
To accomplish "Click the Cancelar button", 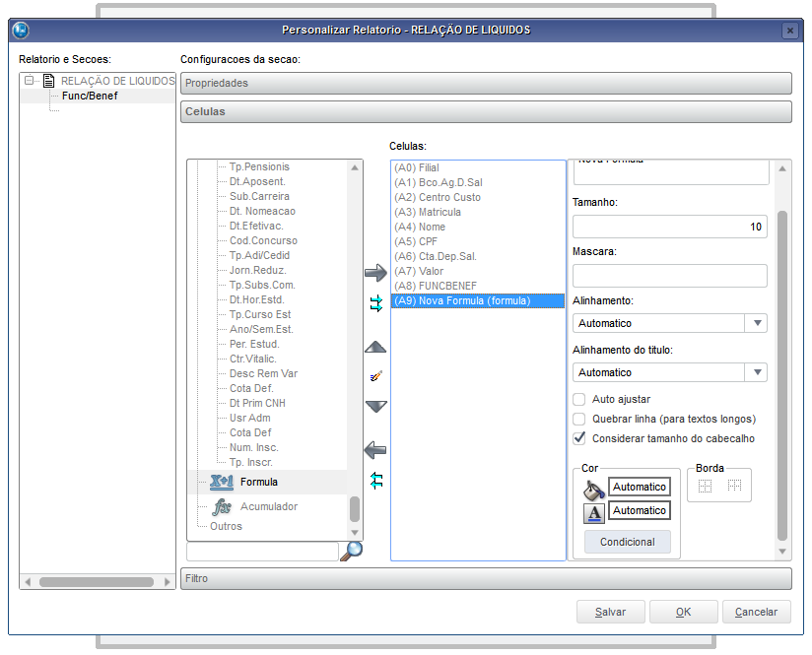I will tap(756, 612).
